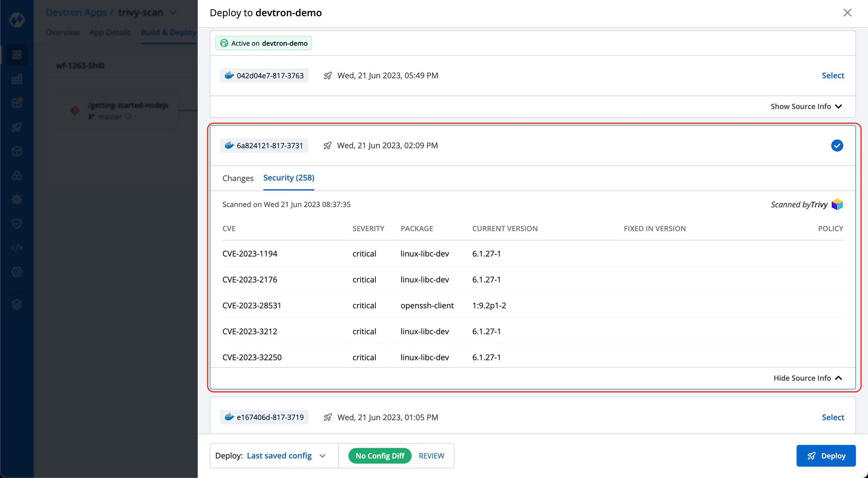The height and width of the screenshot is (478, 868).
Task: Click the dashboard grid icon in sidebar
Action: point(16,54)
